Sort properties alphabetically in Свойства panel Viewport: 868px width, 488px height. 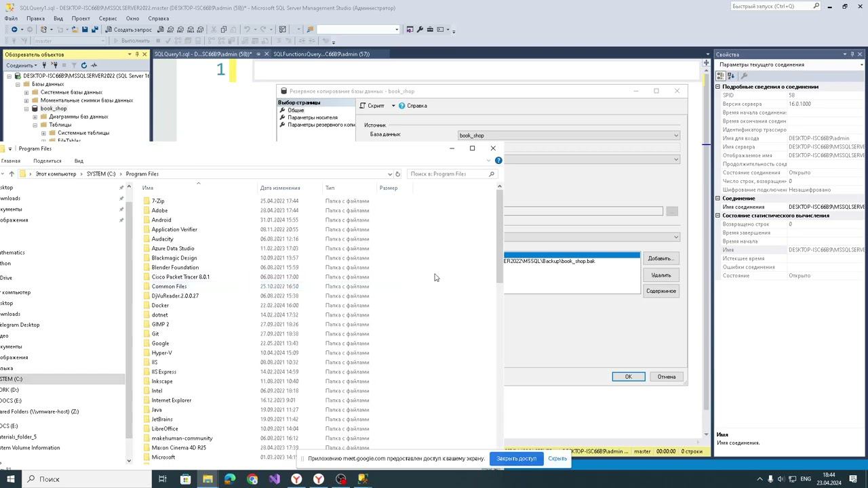(x=731, y=76)
